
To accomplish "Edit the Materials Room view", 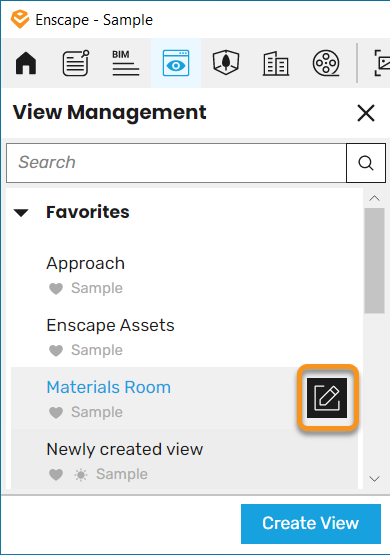I will [x=327, y=398].
